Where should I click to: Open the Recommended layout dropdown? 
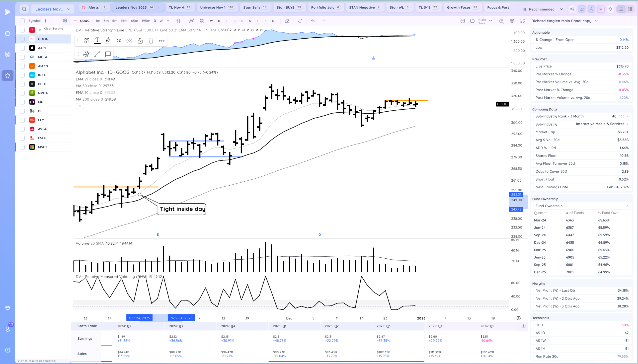[x=543, y=9]
